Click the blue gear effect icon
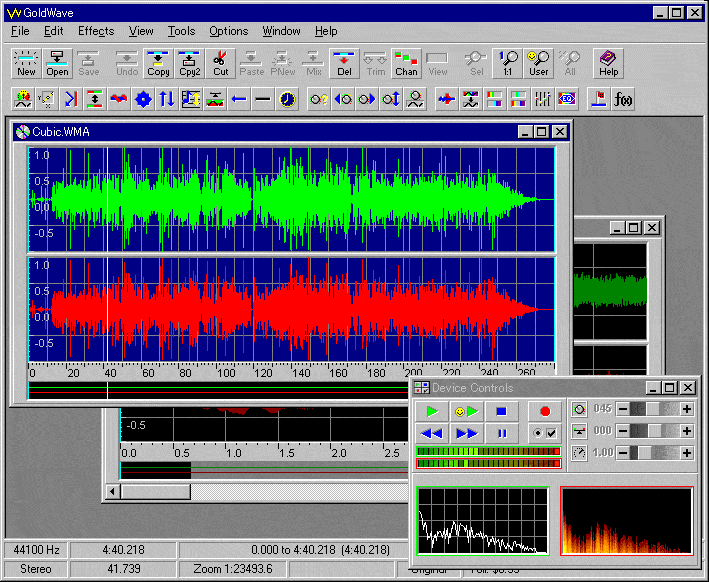Screen dimensions: 709x582 (x=143, y=99)
